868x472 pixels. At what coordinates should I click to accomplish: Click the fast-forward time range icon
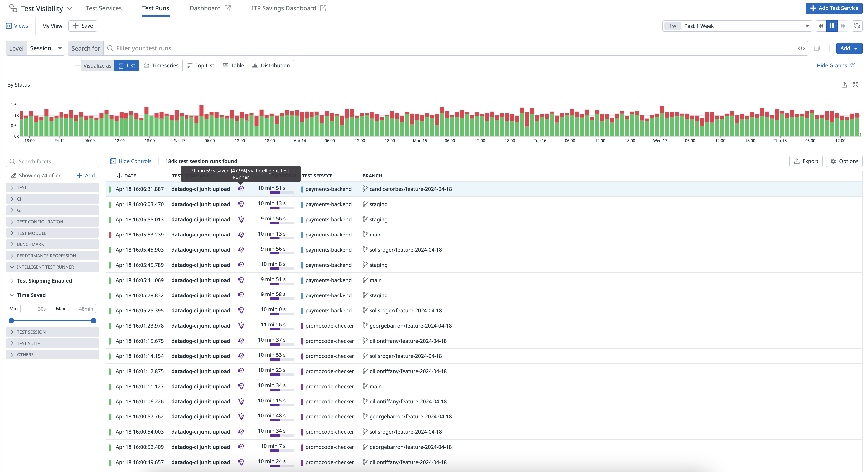point(843,26)
